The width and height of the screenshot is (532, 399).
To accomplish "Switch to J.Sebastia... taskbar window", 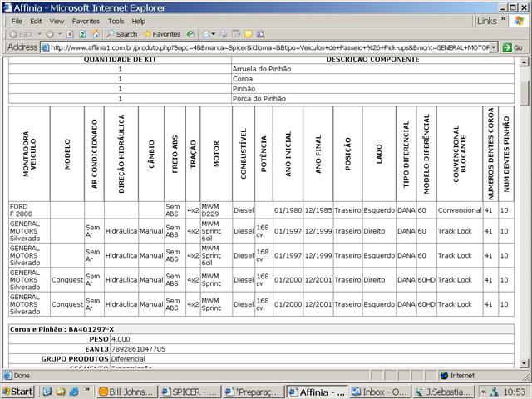I will coord(443,392).
